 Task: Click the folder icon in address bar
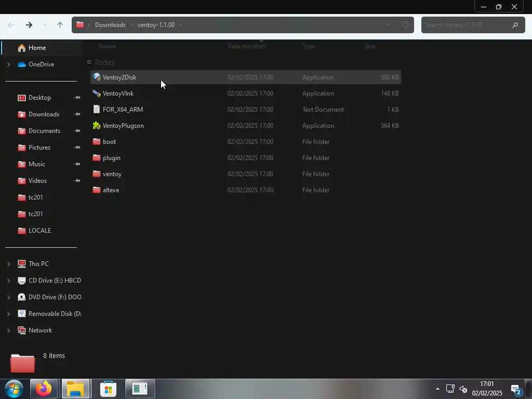pos(80,25)
